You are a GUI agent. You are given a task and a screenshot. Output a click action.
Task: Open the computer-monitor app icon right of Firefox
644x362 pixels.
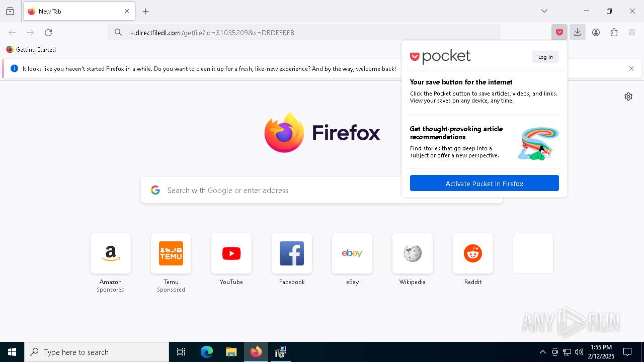280,352
